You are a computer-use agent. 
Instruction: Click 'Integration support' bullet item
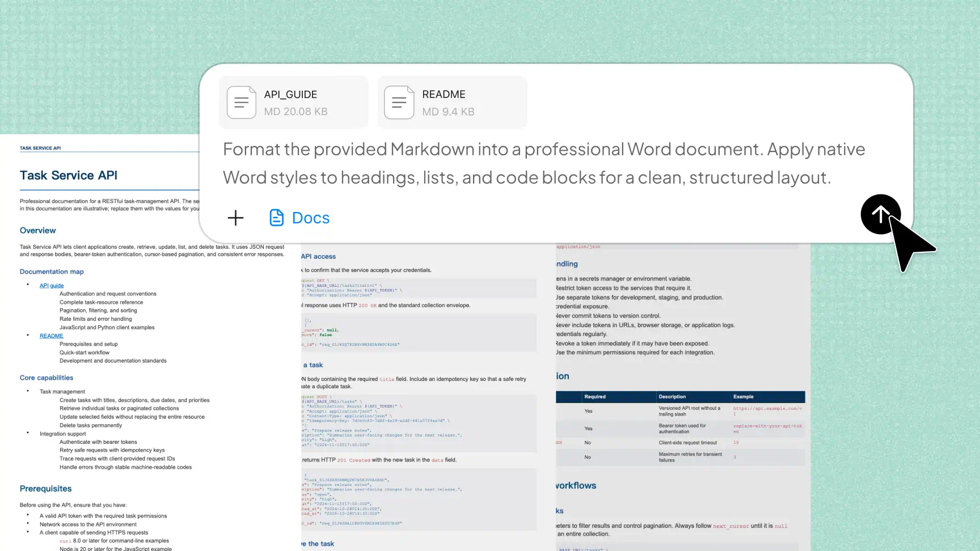click(x=63, y=434)
